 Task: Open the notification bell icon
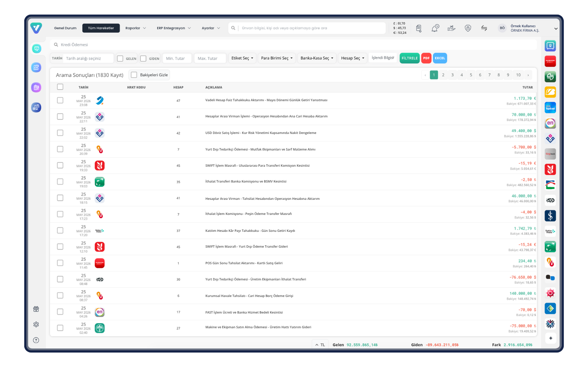435,28
